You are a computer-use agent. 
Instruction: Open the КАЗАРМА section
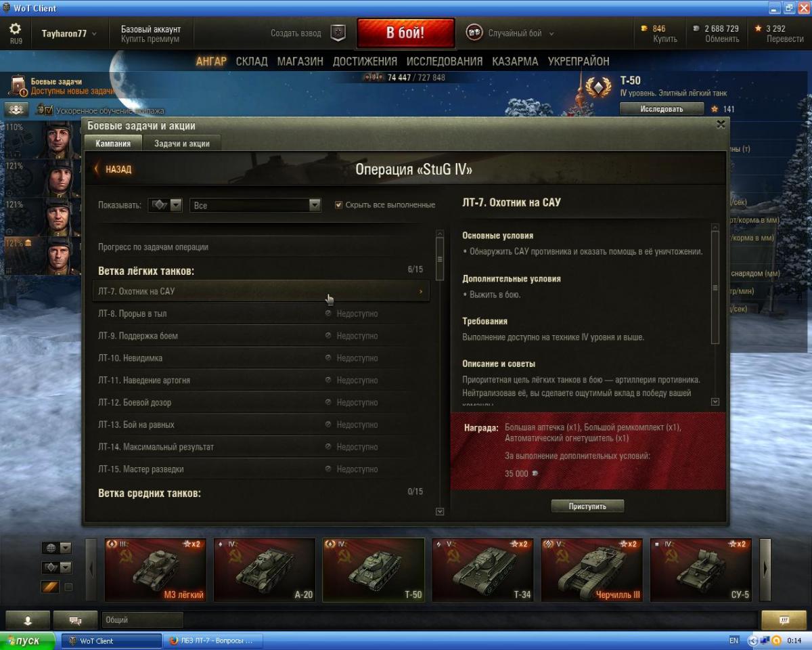[515, 61]
